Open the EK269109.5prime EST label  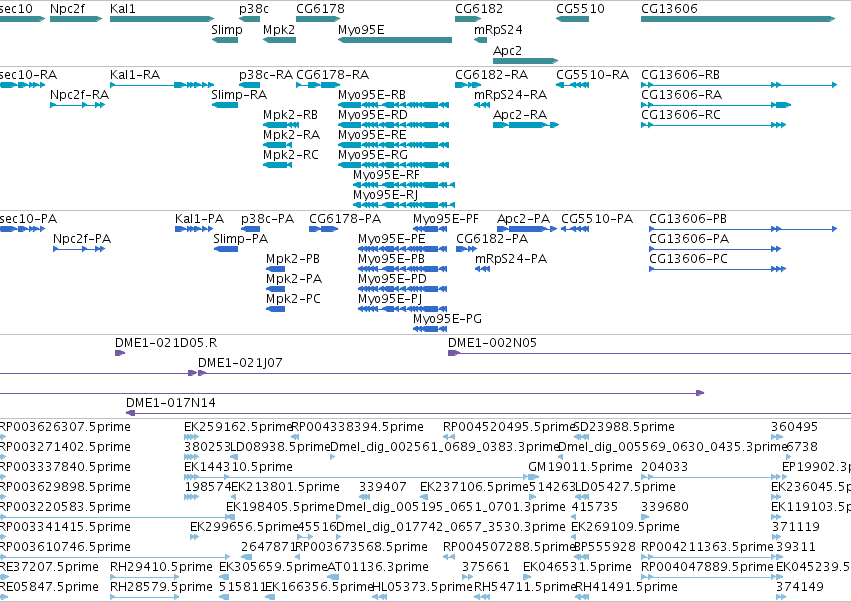(x=625, y=527)
